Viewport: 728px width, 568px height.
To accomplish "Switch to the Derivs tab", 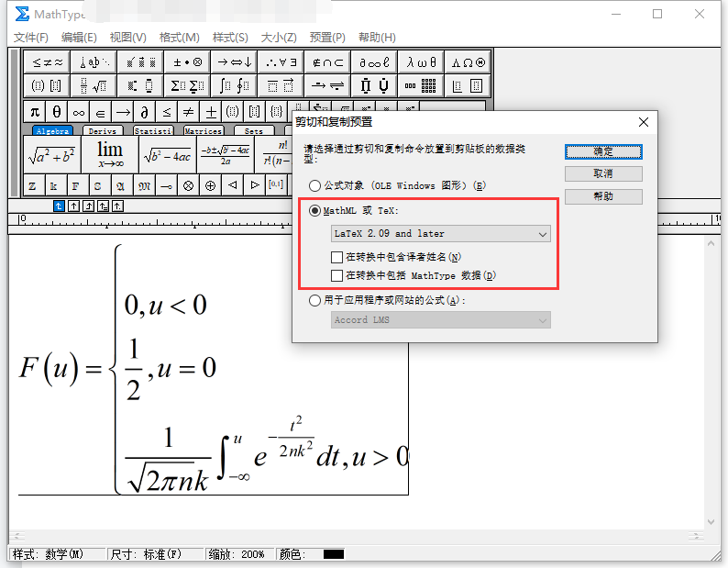I will [x=102, y=131].
